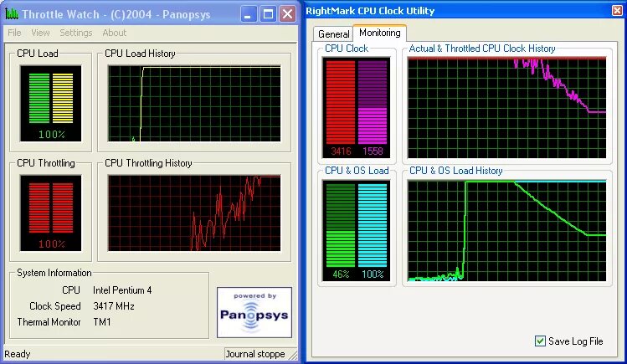
Task: Close the Throttle Watch window
Action: [x=287, y=14]
